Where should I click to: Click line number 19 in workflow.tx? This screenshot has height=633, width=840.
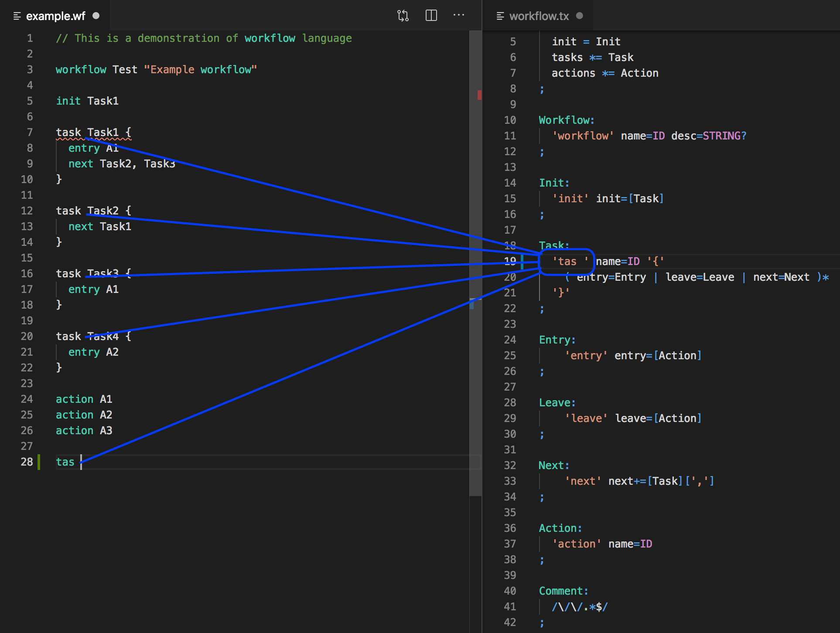(x=510, y=261)
